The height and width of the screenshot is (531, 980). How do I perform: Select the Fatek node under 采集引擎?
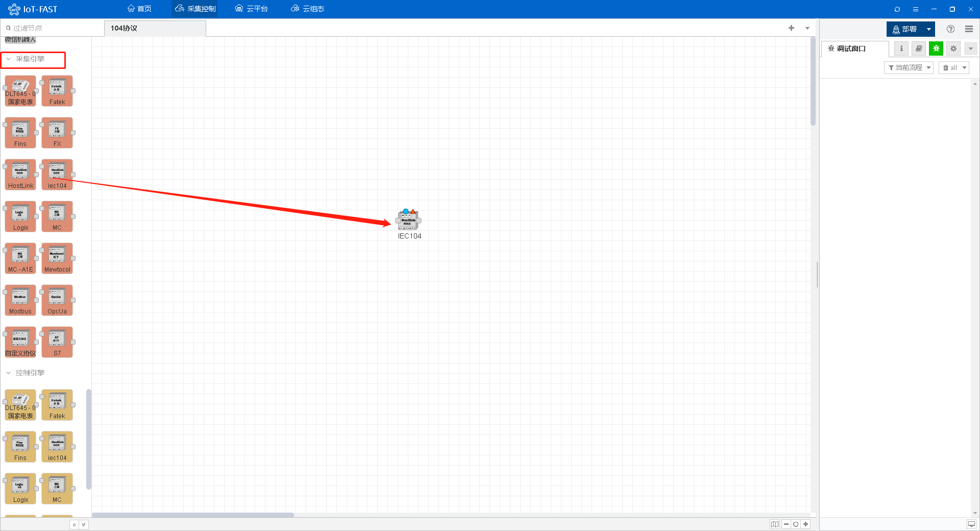tap(57, 91)
